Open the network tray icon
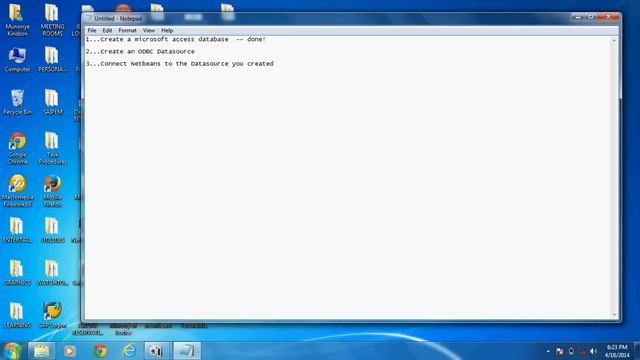640x360 pixels. coord(582,351)
